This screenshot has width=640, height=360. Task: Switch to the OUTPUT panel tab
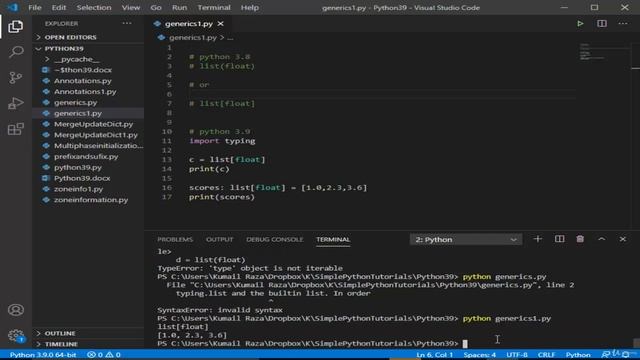pos(220,240)
